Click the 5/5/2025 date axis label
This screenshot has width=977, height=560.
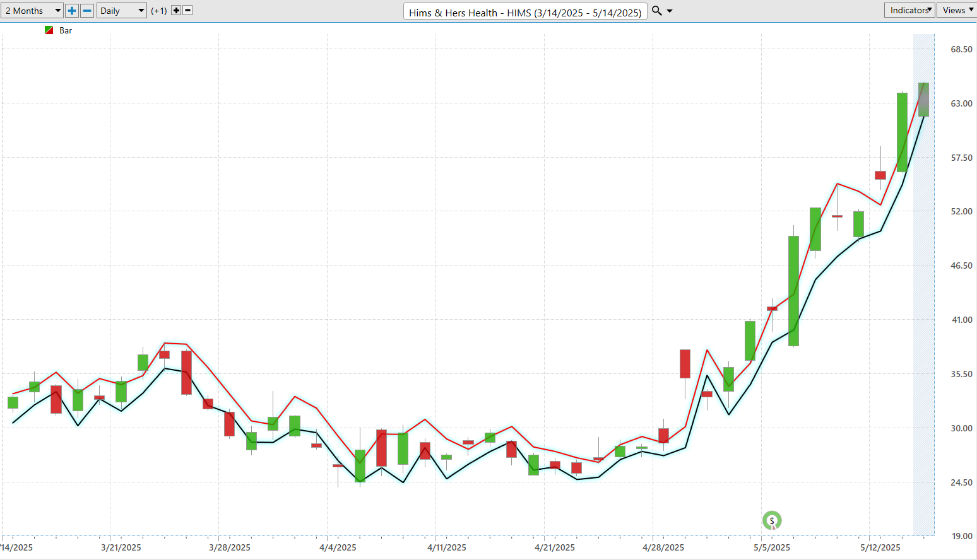click(x=772, y=547)
